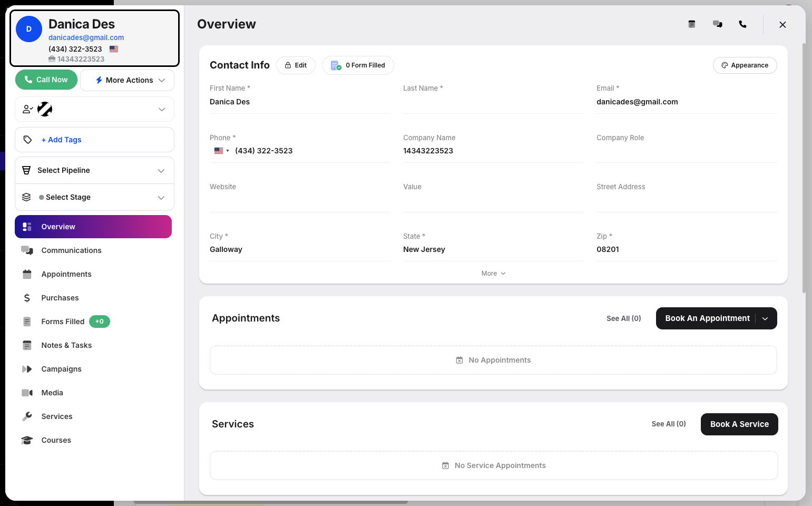Screen dimensions: 812x506
Task: Click the blue D avatar circle
Action: pyautogui.click(x=29, y=29)
